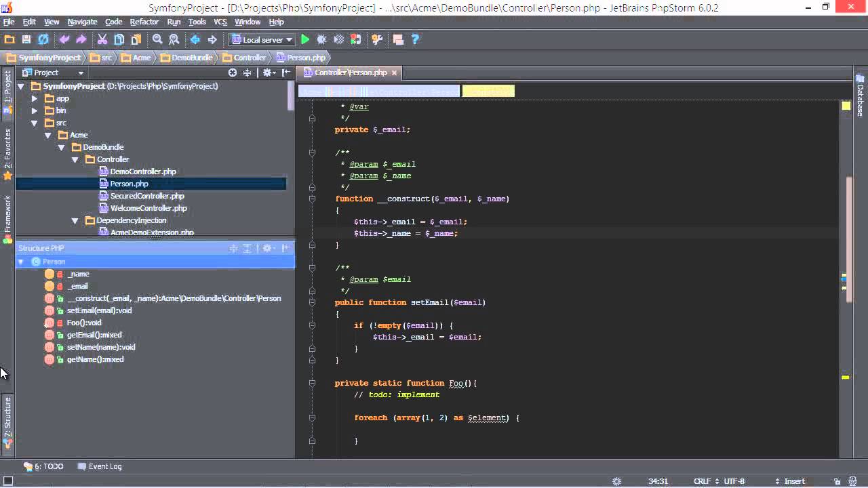Screen dimensions: 868x488
Task: Click the DemoBundle breadcrumb in the navigation bar
Action: 186,58
